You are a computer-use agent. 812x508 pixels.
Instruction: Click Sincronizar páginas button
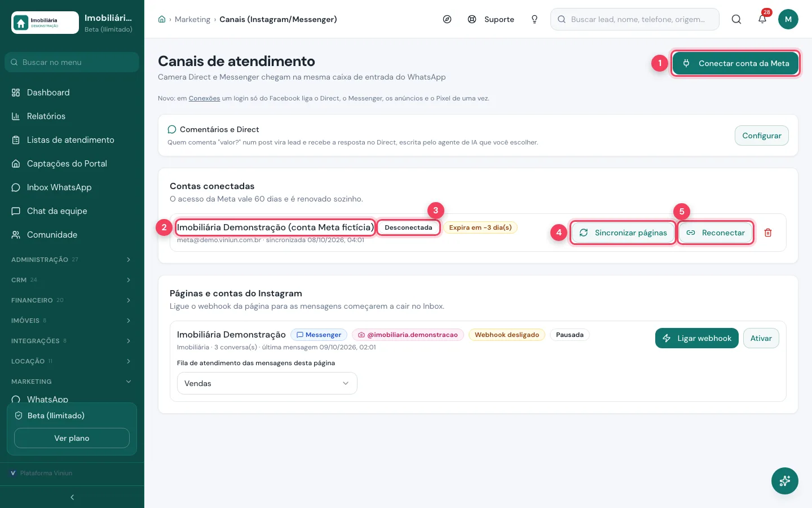click(x=623, y=233)
